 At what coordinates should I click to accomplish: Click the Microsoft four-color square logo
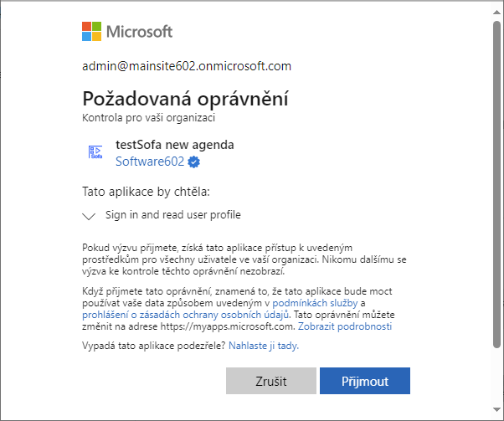(91, 32)
